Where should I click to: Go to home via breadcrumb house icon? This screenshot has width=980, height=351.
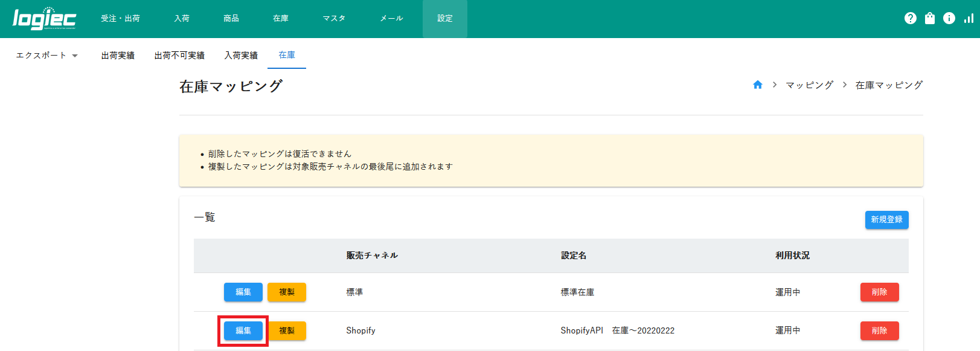757,85
